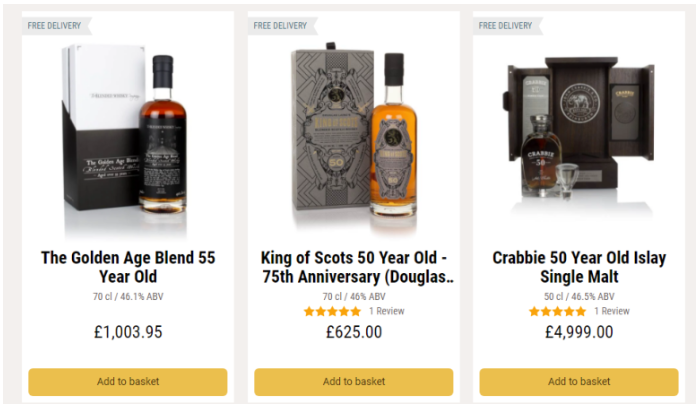Select the £1,003.95 price
This screenshot has height=416, width=697.
coord(128,332)
